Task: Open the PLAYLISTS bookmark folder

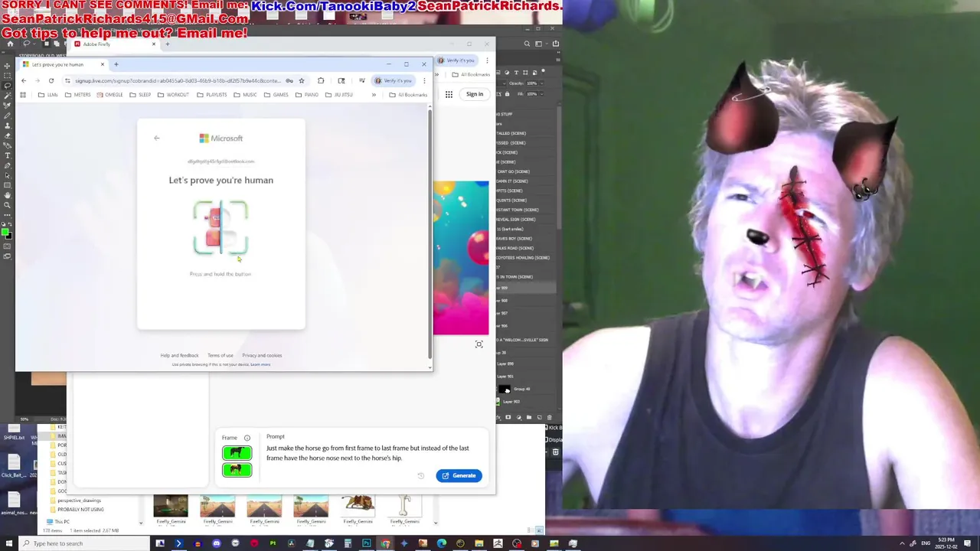Action: [211, 95]
